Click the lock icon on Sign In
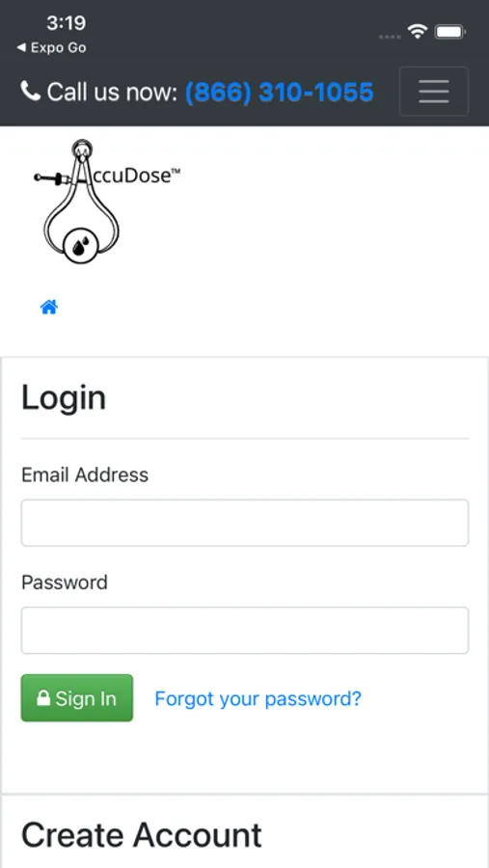489x868 pixels. [x=43, y=697]
